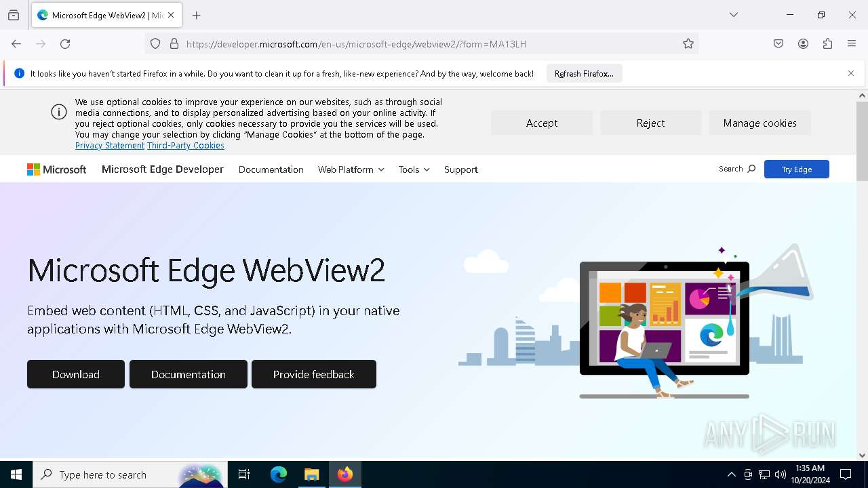Go forward one page
Viewport: 868px width, 488px height.
pos(41,44)
